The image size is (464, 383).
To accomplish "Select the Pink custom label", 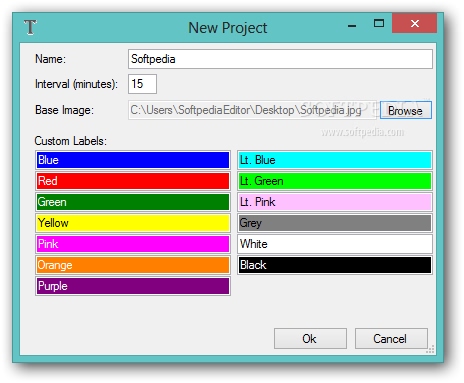I will pyautogui.click(x=133, y=244).
